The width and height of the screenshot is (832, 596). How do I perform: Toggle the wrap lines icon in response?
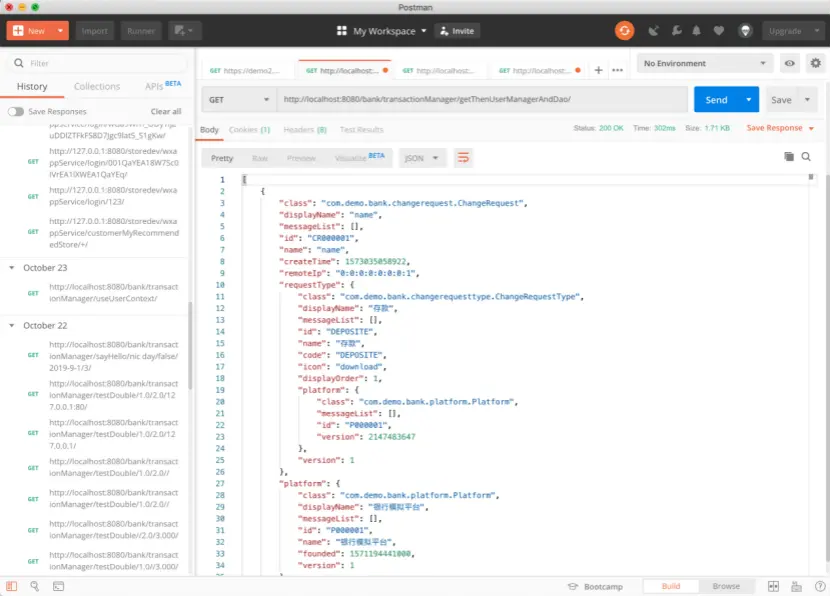[x=463, y=158]
